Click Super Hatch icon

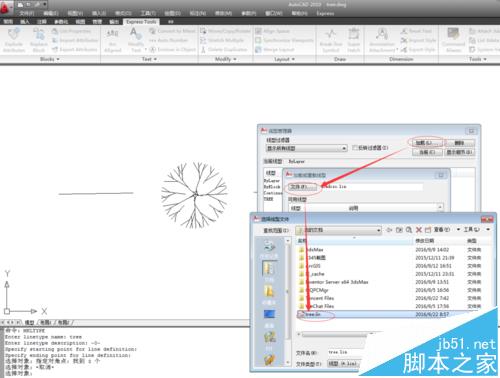[x=354, y=40]
